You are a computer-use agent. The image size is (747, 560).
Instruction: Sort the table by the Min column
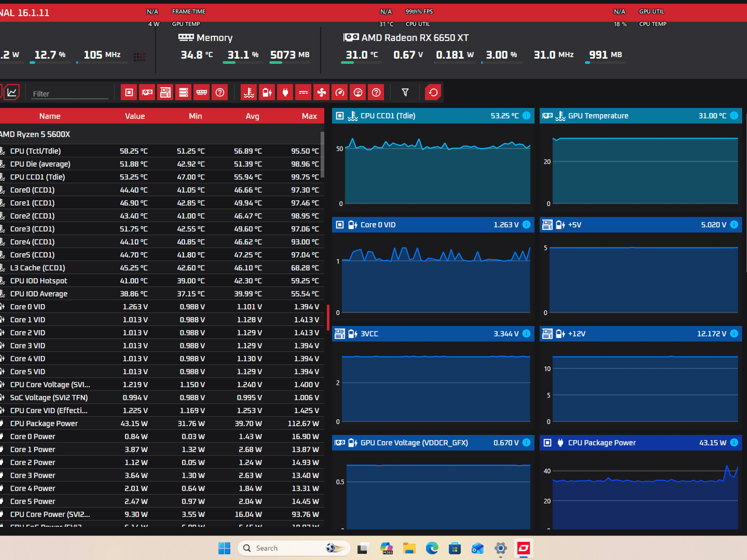tap(196, 116)
